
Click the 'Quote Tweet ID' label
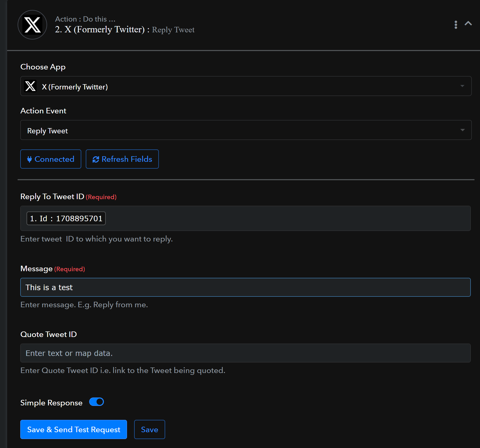49,334
